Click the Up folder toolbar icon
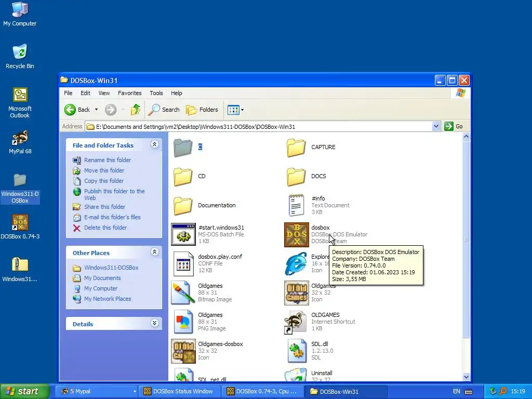The height and width of the screenshot is (399, 532). [x=136, y=110]
